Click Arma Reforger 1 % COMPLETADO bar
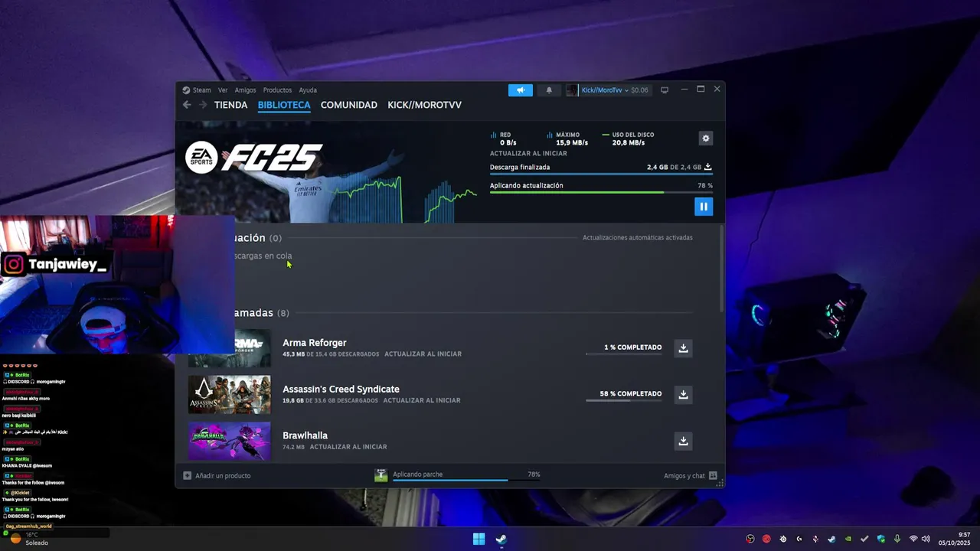Image resolution: width=980 pixels, height=551 pixels. click(x=624, y=354)
